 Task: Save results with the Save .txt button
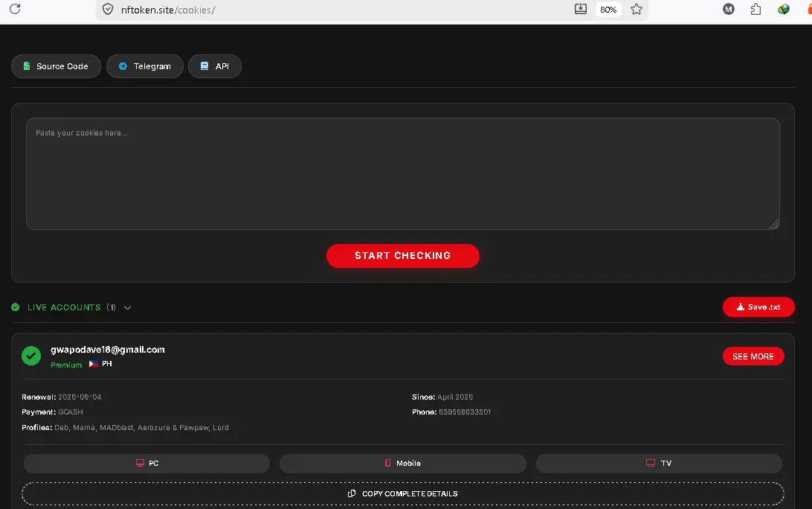(x=758, y=307)
